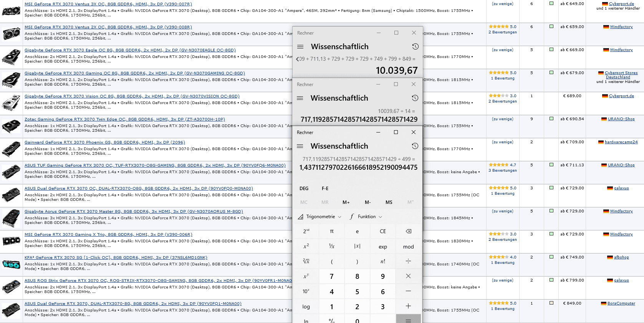Open BoraComputer shop link
The image size is (644, 323).
(x=621, y=303)
